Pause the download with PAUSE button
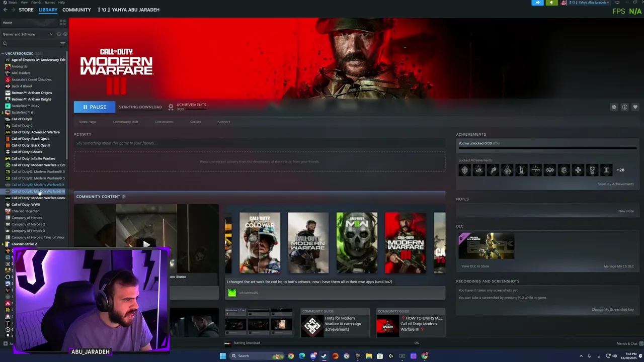644x362 pixels. tap(94, 107)
